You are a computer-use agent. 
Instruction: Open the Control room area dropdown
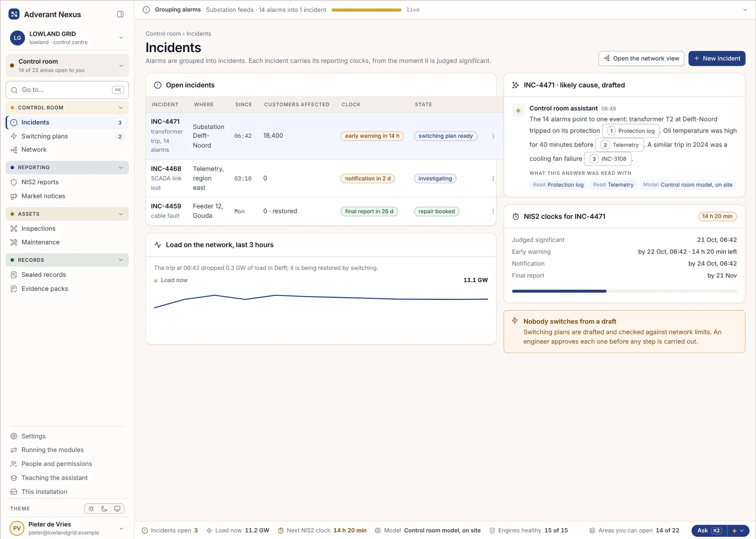(67, 65)
